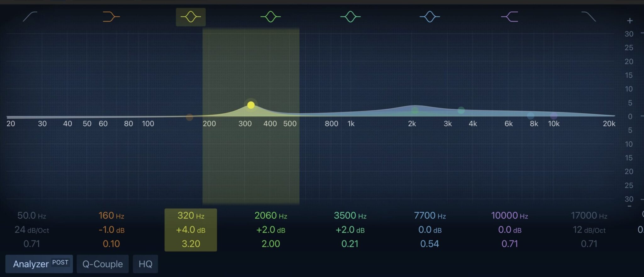Click the 320 Hz frequency value
This screenshot has height=277, width=644.
click(191, 216)
